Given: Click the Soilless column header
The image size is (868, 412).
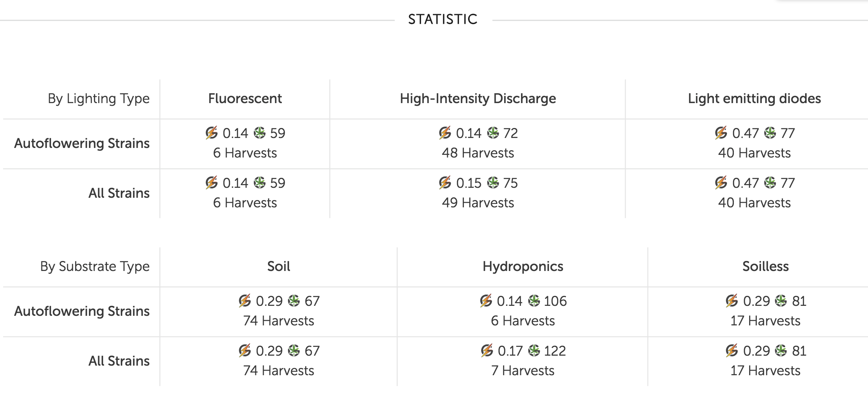Looking at the screenshot, I should tap(765, 266).
